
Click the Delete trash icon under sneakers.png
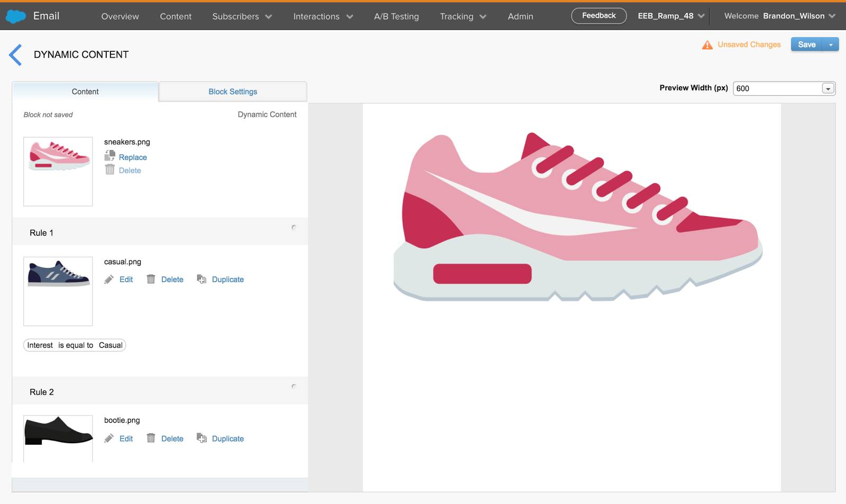[111, 170]
